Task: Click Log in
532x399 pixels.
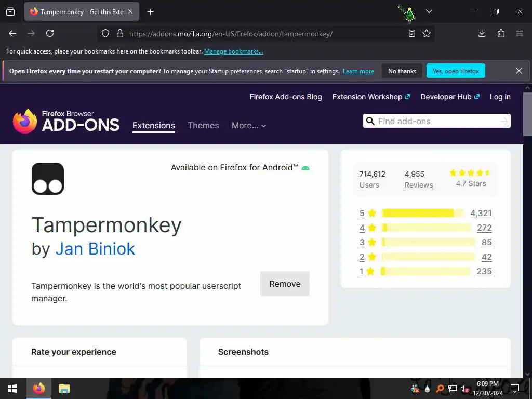Action: pyautogui.click(x=500, y=97)
